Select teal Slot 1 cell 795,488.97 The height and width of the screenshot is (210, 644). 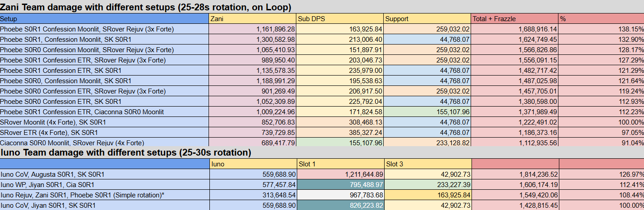[340, 184]
